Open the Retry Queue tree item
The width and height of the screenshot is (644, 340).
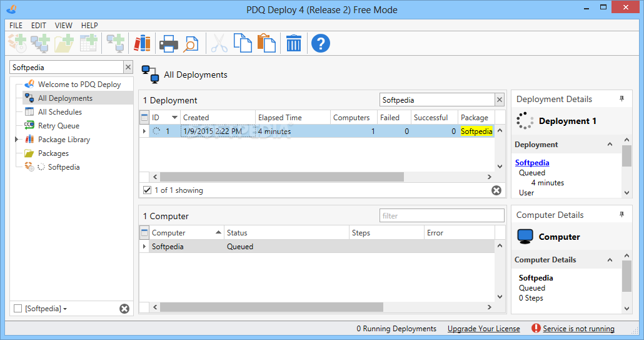pyautogui.click(x=59, y=126)
